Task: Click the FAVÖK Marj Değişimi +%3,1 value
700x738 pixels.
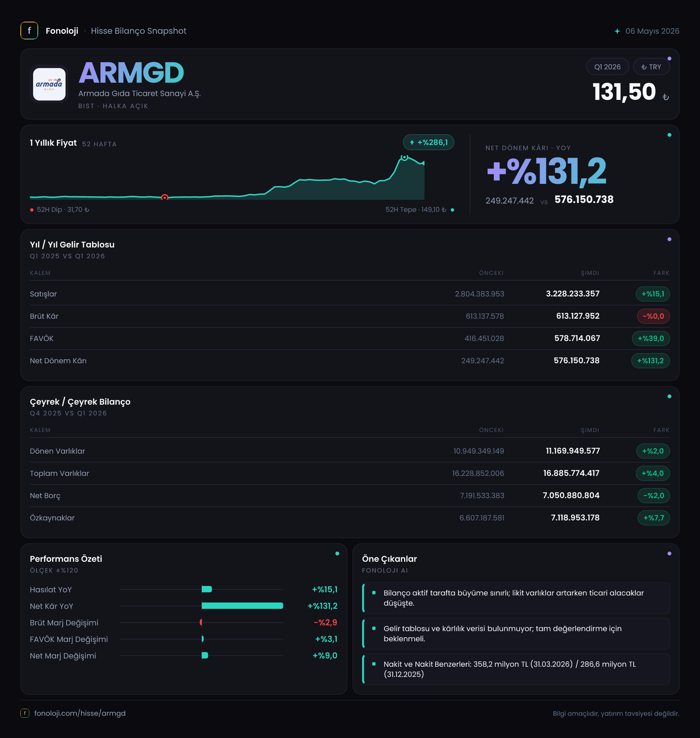Action: (326, 639)
